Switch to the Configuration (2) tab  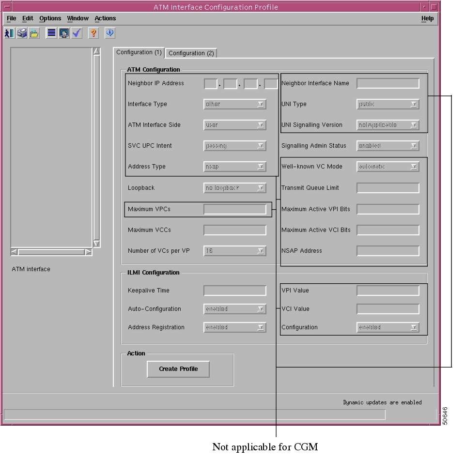click(x=191, y=53)
